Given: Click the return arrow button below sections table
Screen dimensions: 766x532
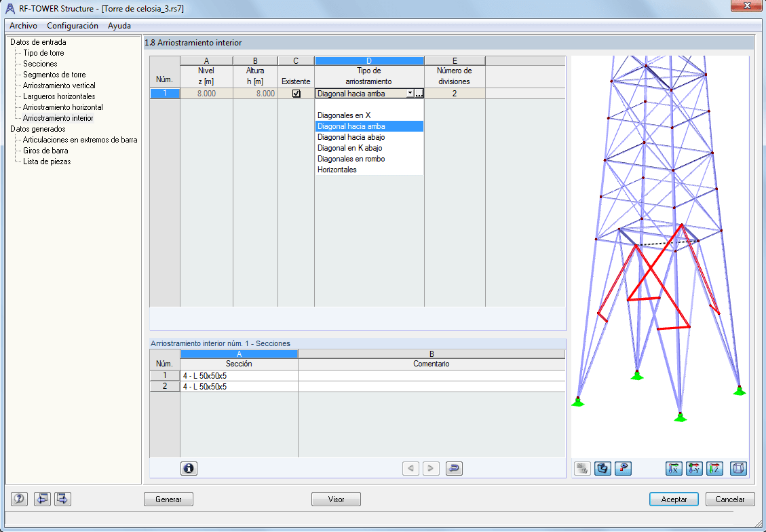Looking at the screenshot, I should (x=454, y=468).
